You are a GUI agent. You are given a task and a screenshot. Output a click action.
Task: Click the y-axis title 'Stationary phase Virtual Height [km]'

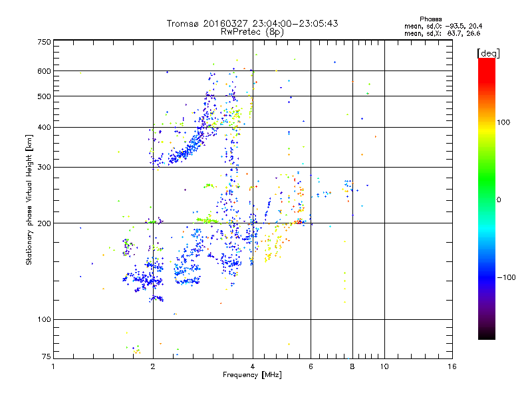tap(29, 200)
